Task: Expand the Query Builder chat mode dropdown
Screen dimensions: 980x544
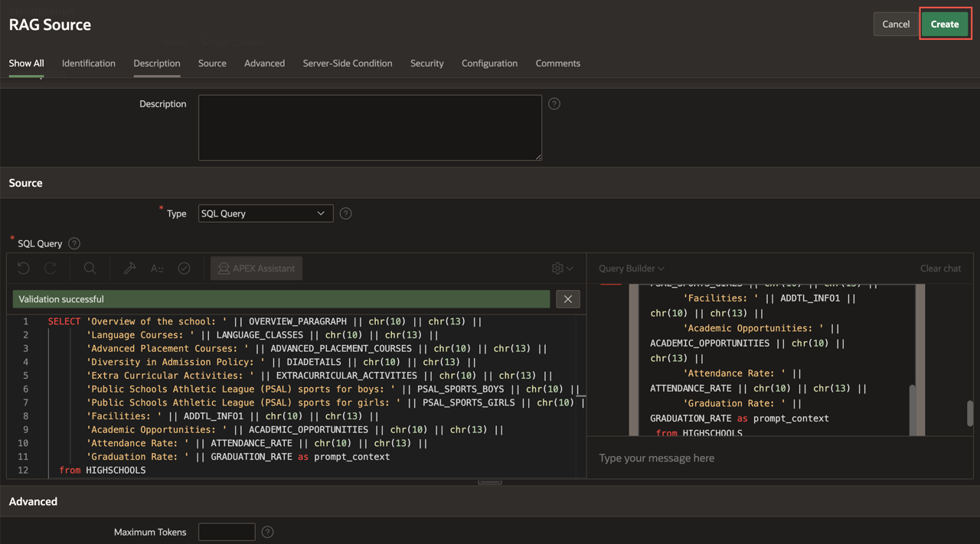Action: [632, 269]
